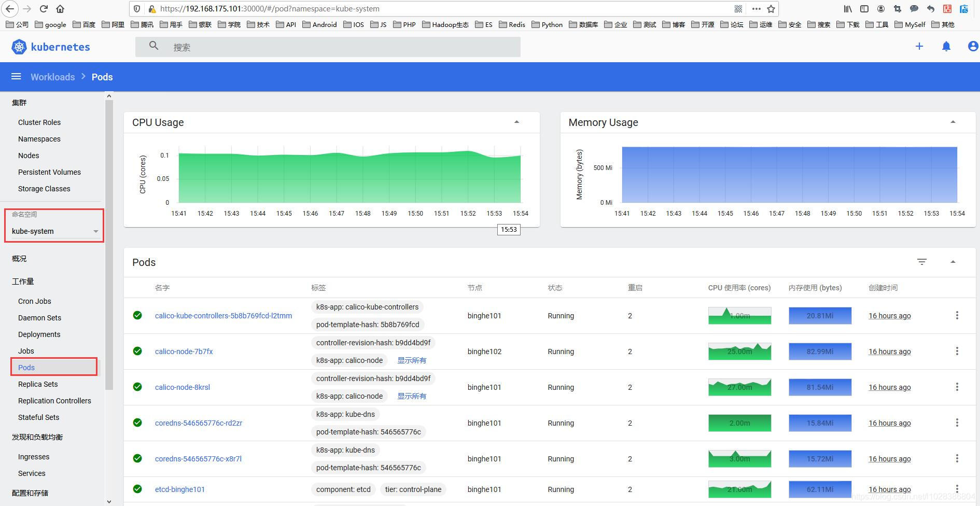The height and width of the screenshot is (506, 980).
Task: Click label chip k8s-app: calico-kube-controllers
Action: (x=367, y=307)
